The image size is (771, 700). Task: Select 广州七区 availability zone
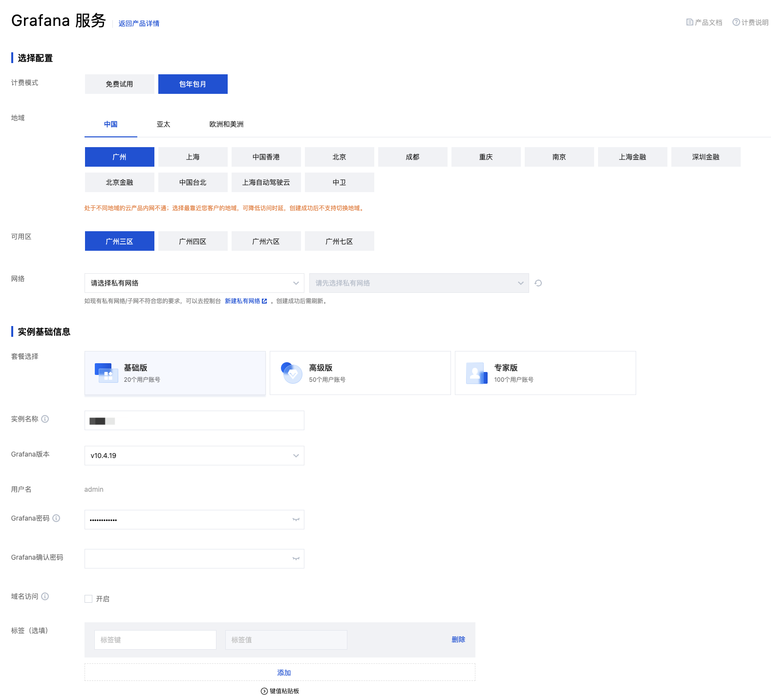[x=340, y=241]
